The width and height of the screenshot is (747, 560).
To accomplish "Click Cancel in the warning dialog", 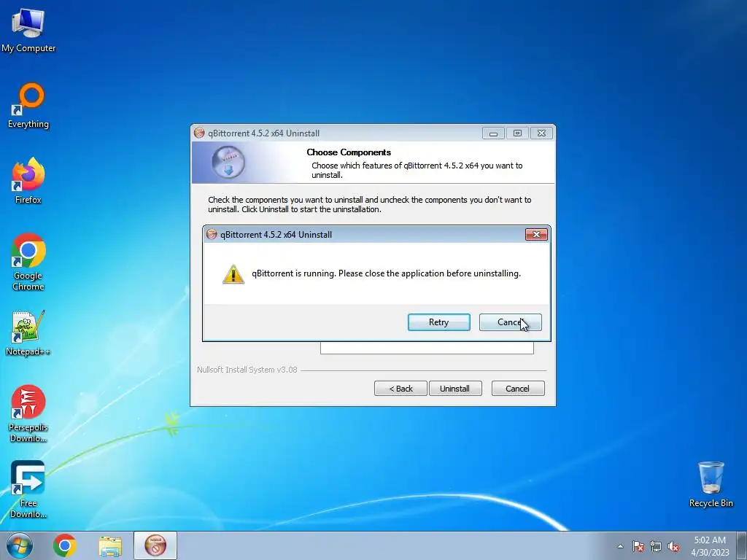I will point(510,322).
